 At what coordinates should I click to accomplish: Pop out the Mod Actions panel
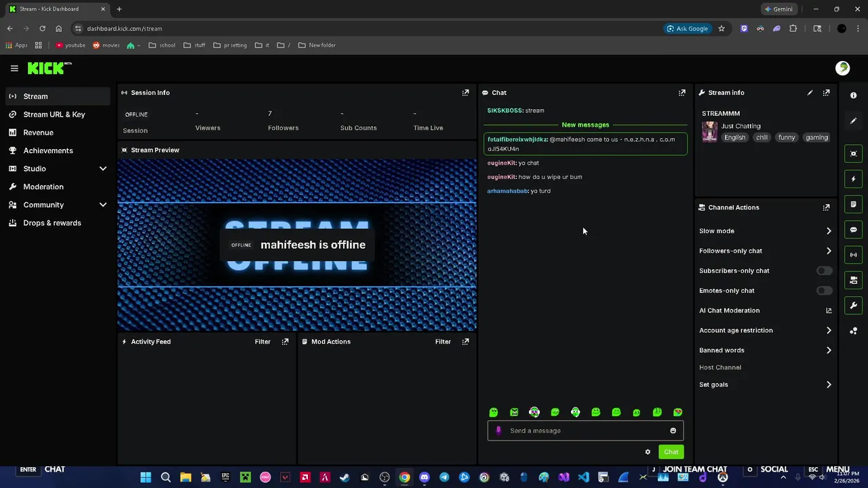[x=465, y=342]
